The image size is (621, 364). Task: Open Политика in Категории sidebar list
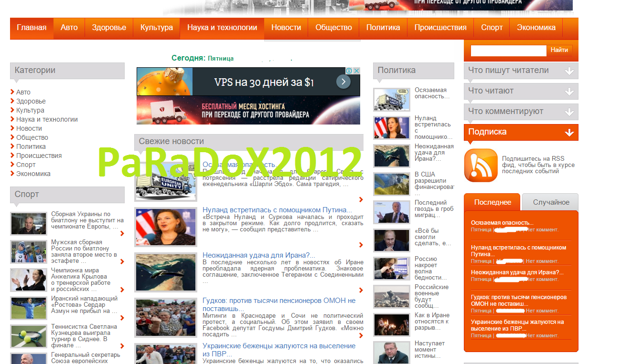pos(31,146)
